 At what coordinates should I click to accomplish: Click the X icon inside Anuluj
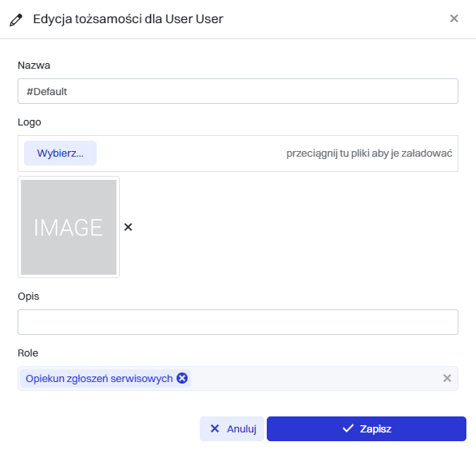click(215, 428)
